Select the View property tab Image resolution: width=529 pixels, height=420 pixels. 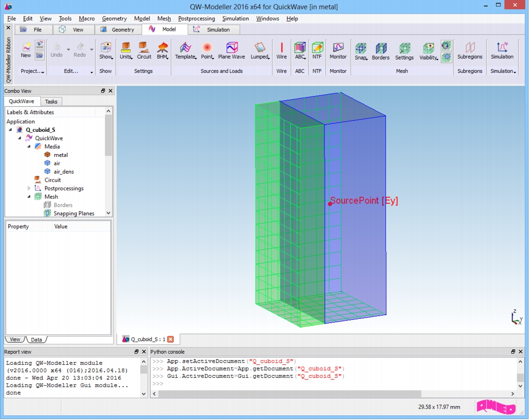pos(15,339)
